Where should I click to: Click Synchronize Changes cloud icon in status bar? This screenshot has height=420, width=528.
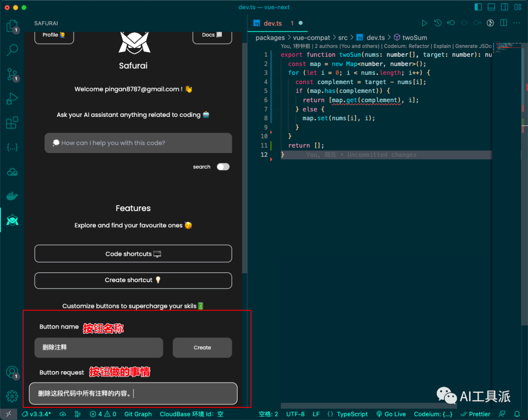pyautogui.click(x=63, y=414)
